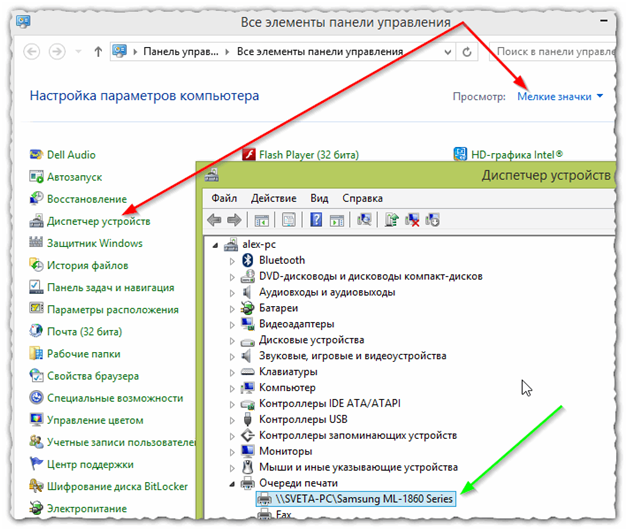
Task: Click the Help icon in Device Manager toolbar
Action: point(315,220)
